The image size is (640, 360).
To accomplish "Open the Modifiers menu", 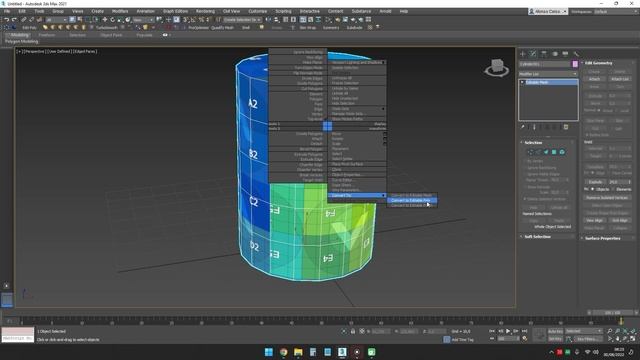I will (x=120, y=11).
